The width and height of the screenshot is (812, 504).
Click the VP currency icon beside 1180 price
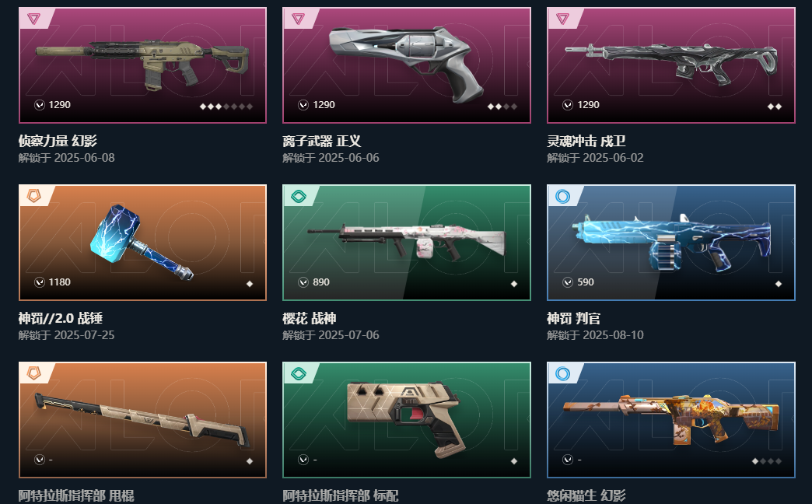(x=40, y=282)
